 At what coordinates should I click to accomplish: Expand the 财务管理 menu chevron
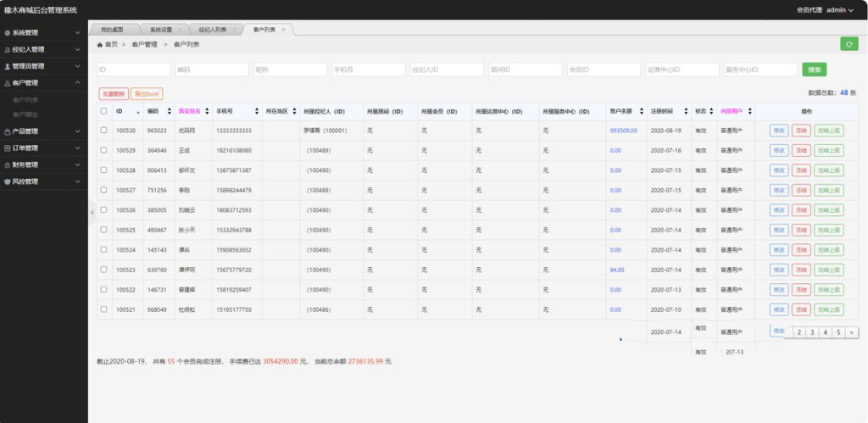(x=77, y=165)
